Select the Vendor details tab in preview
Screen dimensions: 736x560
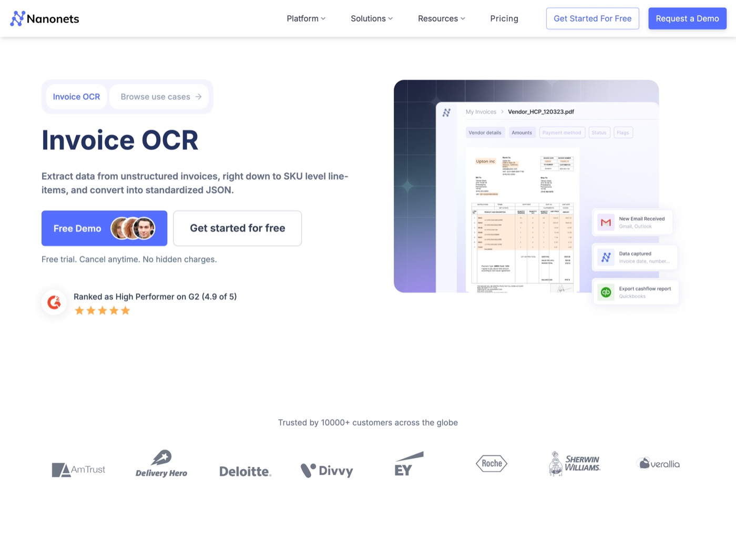click(485, 133)
